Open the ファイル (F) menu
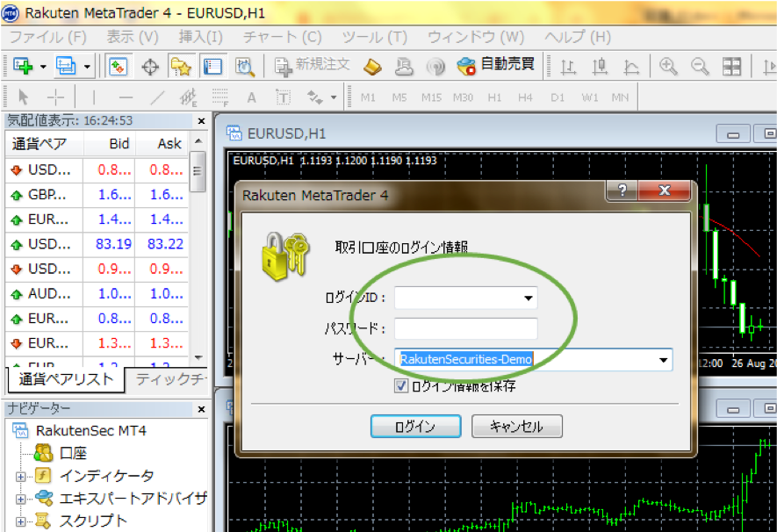Screen dimensions: 777x532 pyautogui.click(x=48, y=37)
